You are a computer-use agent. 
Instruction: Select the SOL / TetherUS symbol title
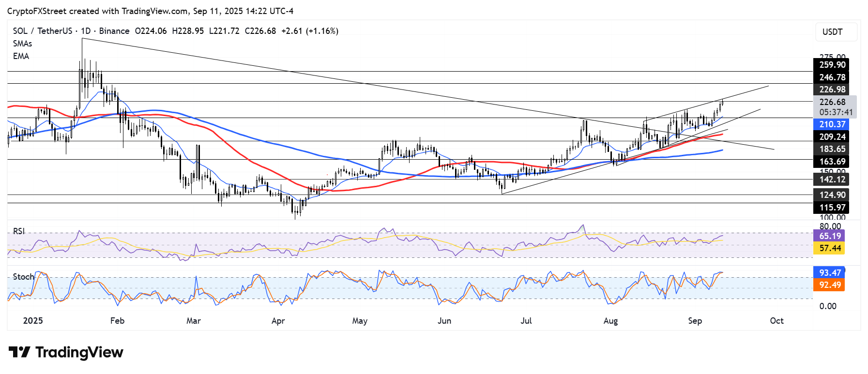[43, 31]
